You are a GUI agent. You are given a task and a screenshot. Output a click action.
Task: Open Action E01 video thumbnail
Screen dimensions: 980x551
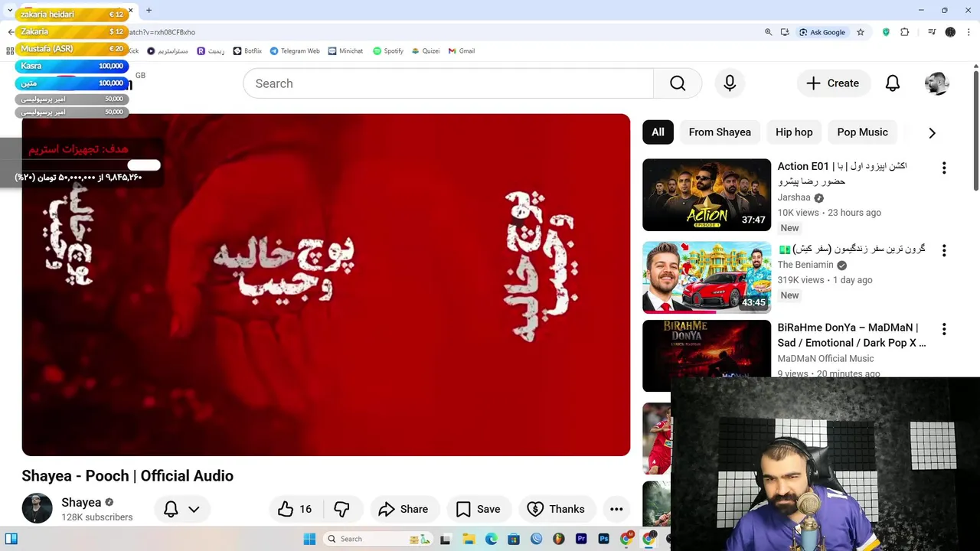[707, 194]
